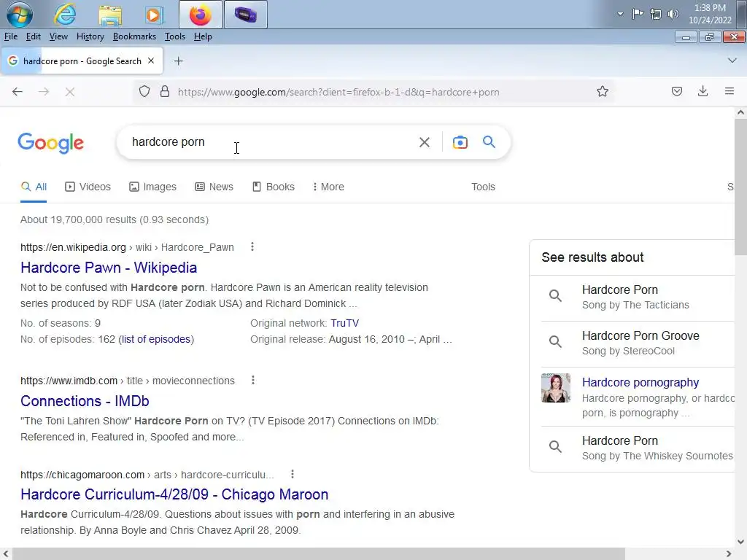Open Hardcore Curriculum Chicago Maroon result
Screen dimensions: 747x560
coord(174,494)
